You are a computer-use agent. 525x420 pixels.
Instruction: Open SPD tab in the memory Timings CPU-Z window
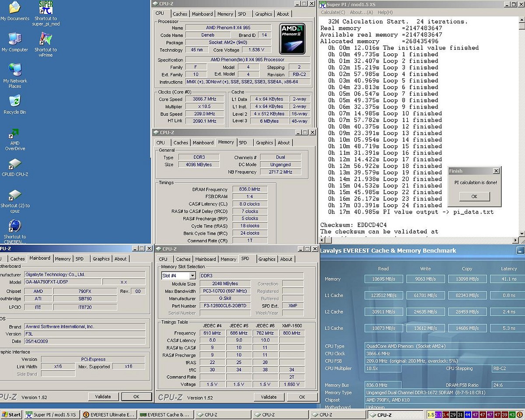[x=243, y=143]
